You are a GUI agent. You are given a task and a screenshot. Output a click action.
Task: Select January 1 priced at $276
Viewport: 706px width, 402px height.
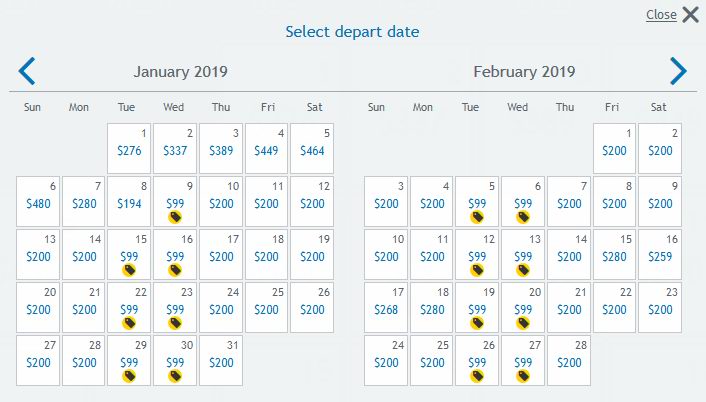[129, 149]
